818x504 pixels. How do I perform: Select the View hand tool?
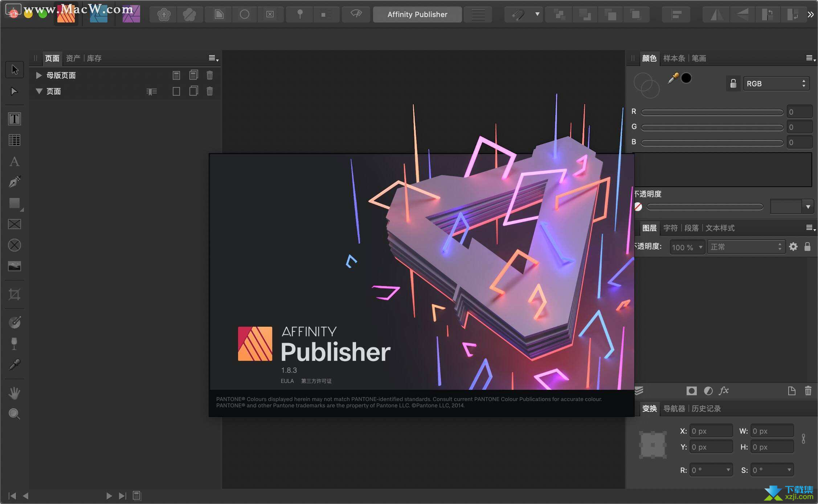click(x=15, y=393)
